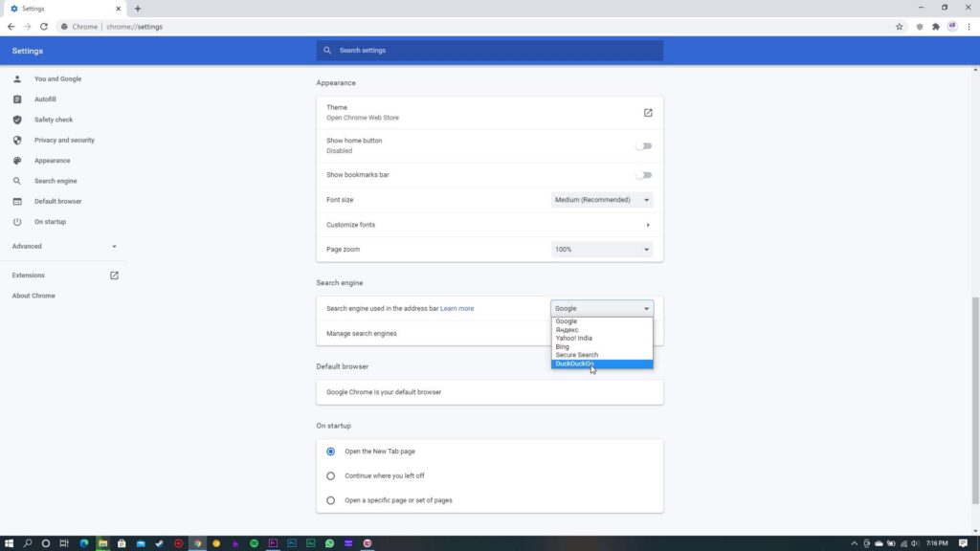Screen dimensions: 980x551
Task: Open the Page zoom dropdown
Action: tap(602, 250)
